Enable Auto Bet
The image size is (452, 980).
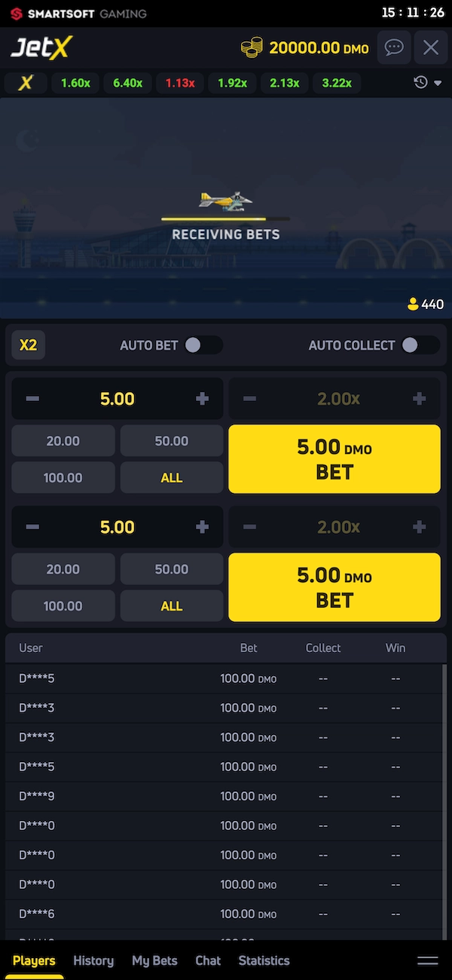[201, 345]
